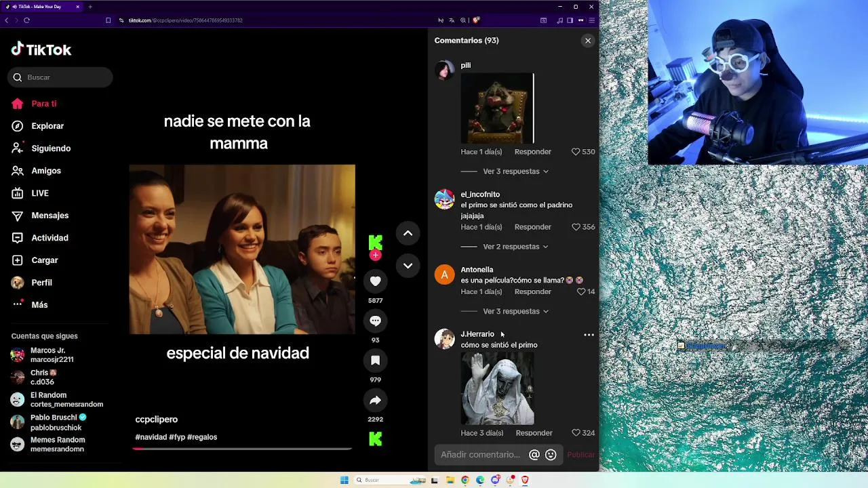Open the Explorar page
868x488 pixels.
(x=47, y=126)
